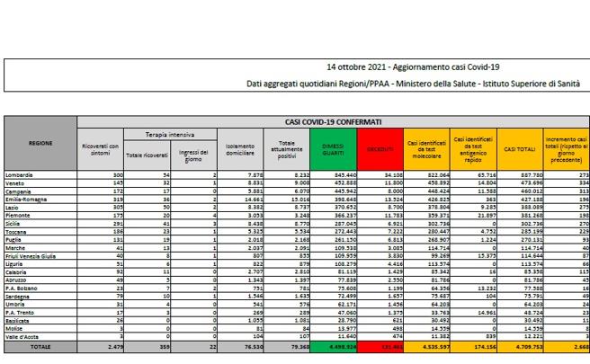The image size is (590, 364).
Task: Select the "Terapia intensiva" group header
Action: pyautogui.click(x=170, y=134)
